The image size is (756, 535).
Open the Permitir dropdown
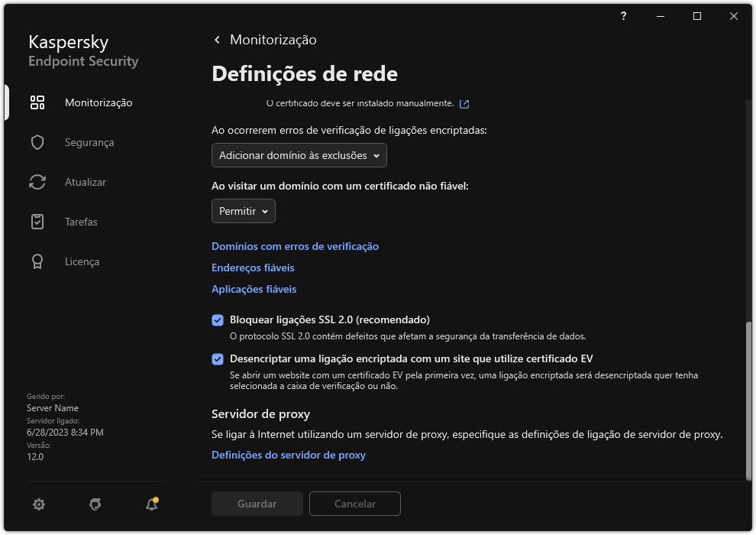click(244, 211)
